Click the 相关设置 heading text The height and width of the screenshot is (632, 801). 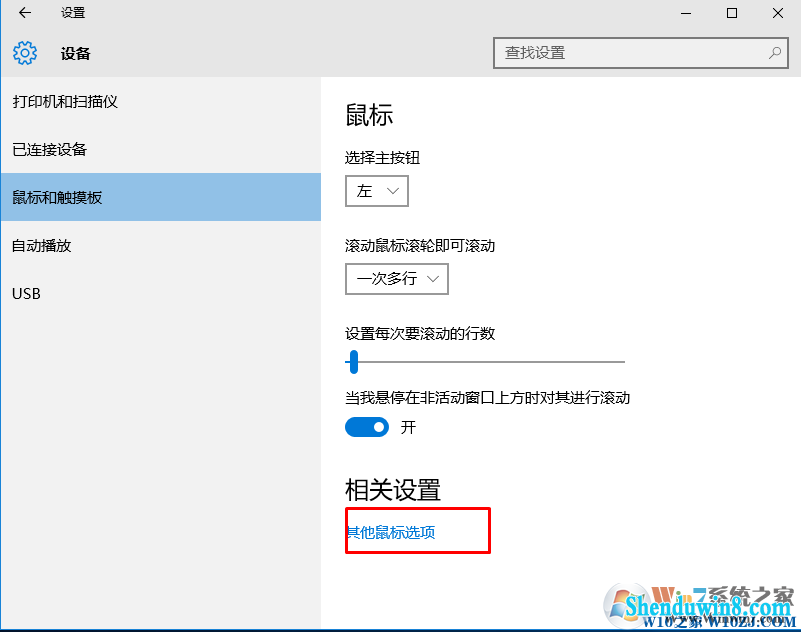pyautogui.click(x=393, y=490)
